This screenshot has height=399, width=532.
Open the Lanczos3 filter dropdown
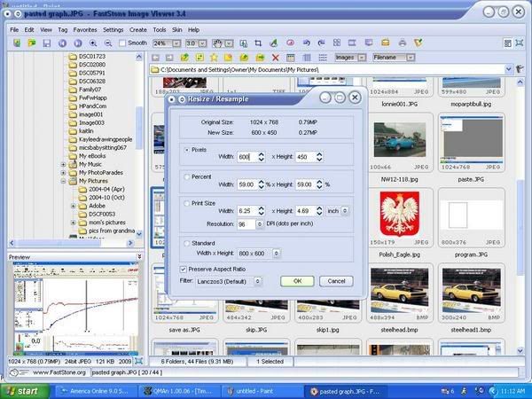258,281
